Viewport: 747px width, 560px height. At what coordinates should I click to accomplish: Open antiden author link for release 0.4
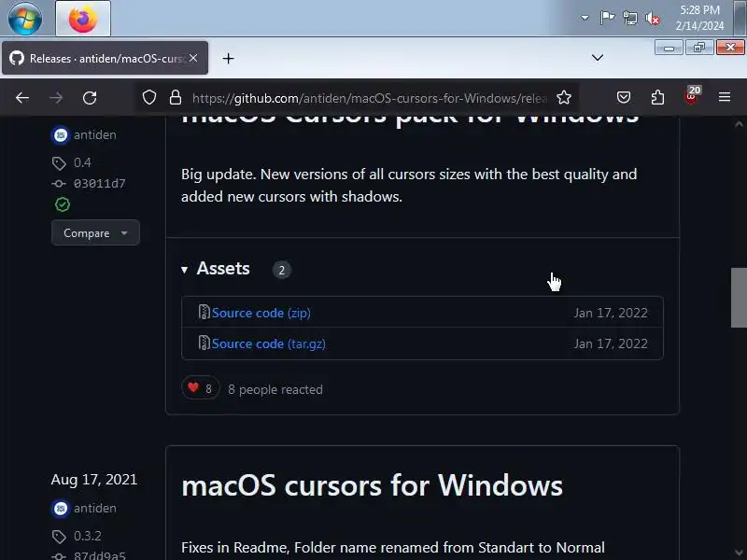click(95, 135)
